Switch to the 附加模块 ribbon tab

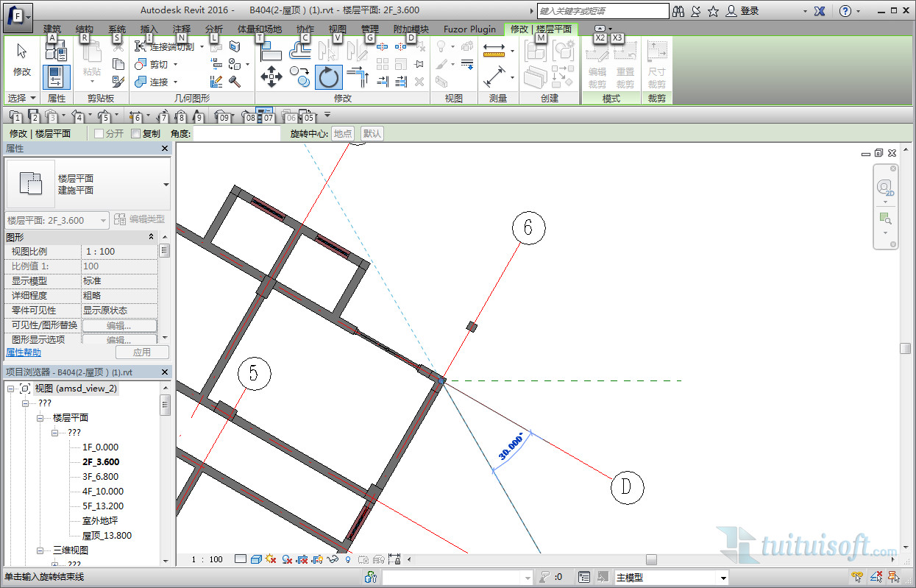pos(411,29)
